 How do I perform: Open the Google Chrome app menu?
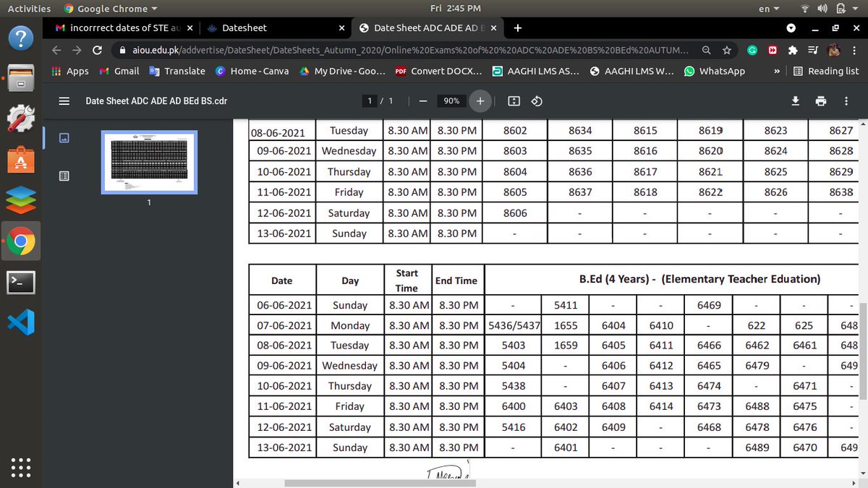111,9
